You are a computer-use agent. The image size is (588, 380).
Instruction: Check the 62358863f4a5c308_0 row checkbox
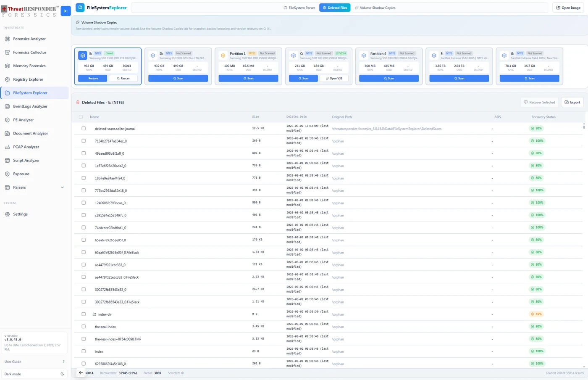(83, 364)
